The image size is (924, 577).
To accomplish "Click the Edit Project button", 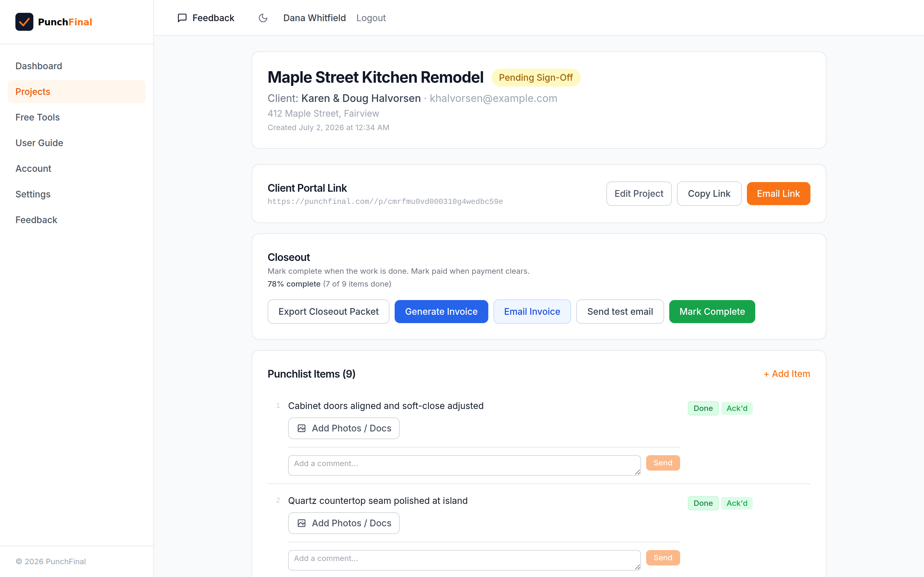I will tap(639, 194).
